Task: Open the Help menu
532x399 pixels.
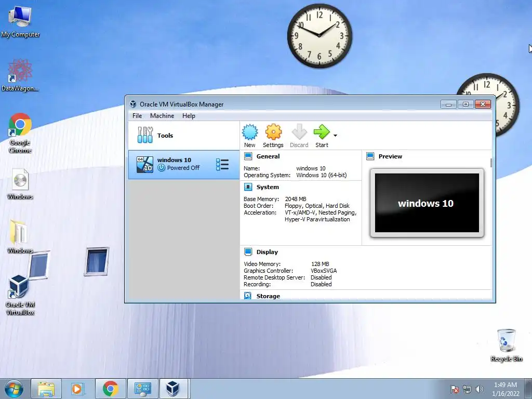Action: [189, 116]
